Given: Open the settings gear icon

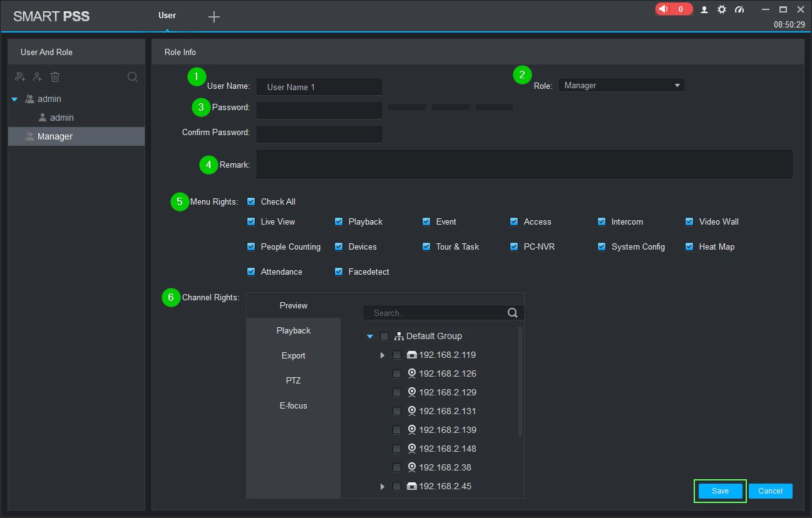Looking at the screenshot, I should [x=722, y=9].
